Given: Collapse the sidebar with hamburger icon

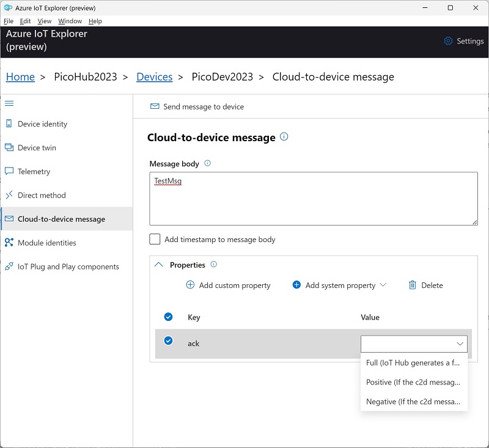Looking at the screenshot, I should coord(9,103).
